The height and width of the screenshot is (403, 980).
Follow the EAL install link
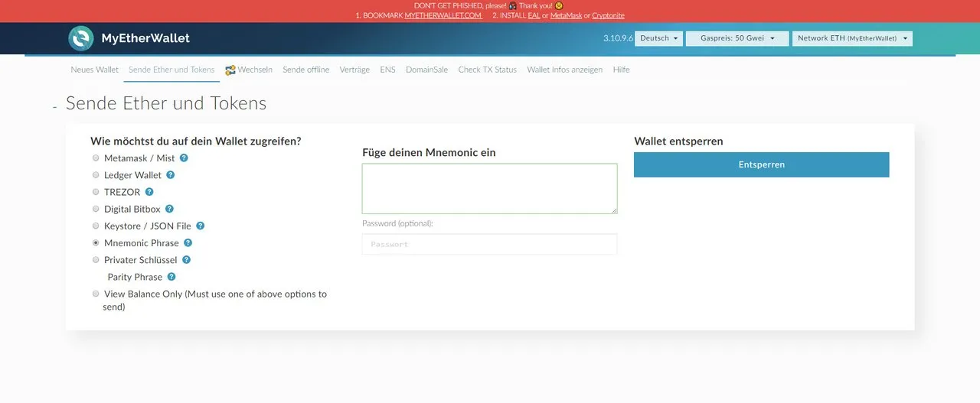[534, 15]
